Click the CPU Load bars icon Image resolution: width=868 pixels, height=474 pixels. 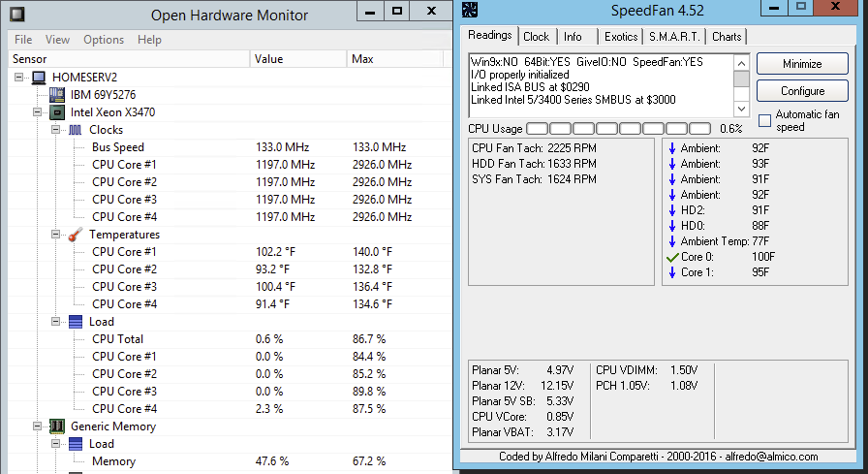[x=76, y=322]
